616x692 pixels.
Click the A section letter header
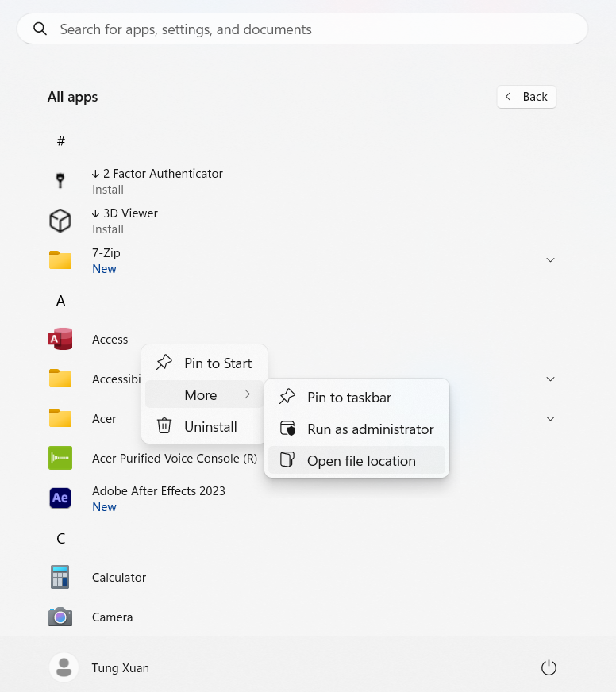tap(61, 301)
